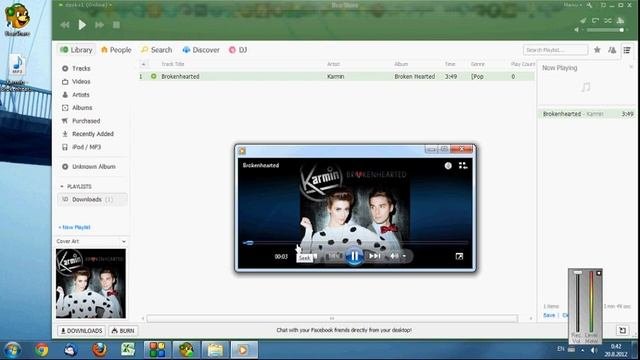
Task: Go to previous in Windows Media Player
Action: click(334, 256)
